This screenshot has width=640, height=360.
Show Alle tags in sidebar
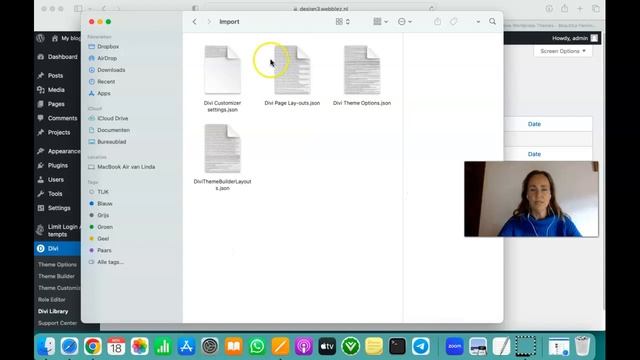pyautogui.click(x=106, y=262)
